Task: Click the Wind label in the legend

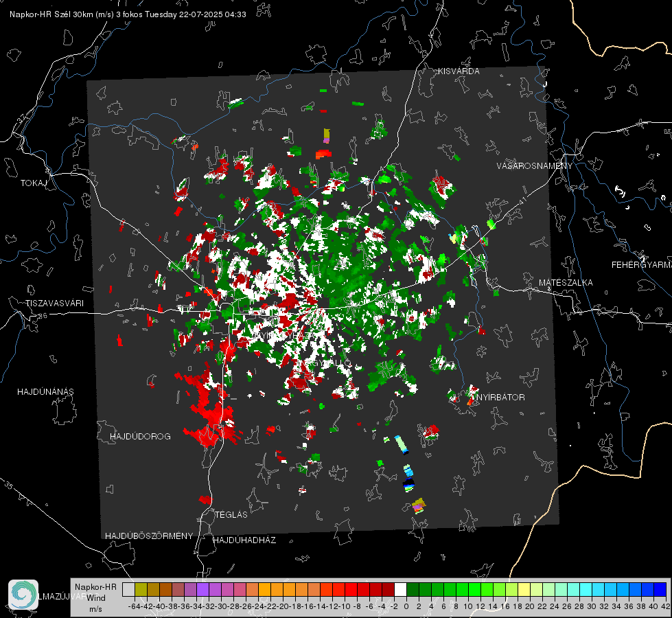Action: point(95,597)
